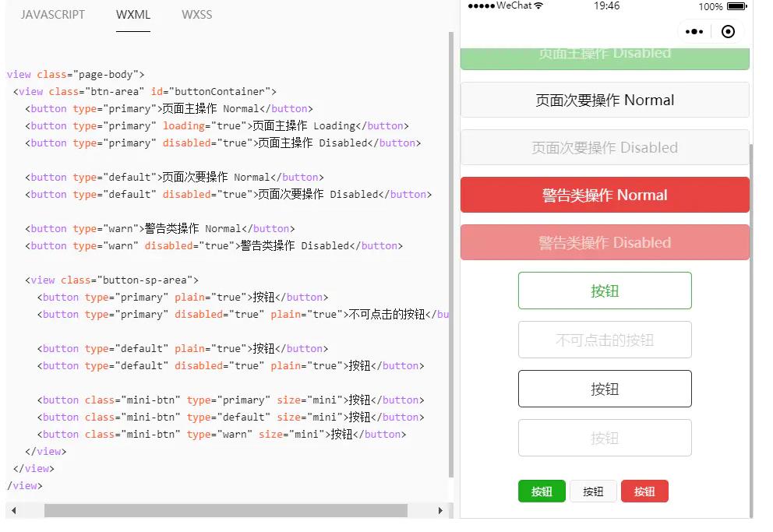Click the right arrow of the code scrollbar
This screenshot has width=773, height=532.
click(441, 511)
